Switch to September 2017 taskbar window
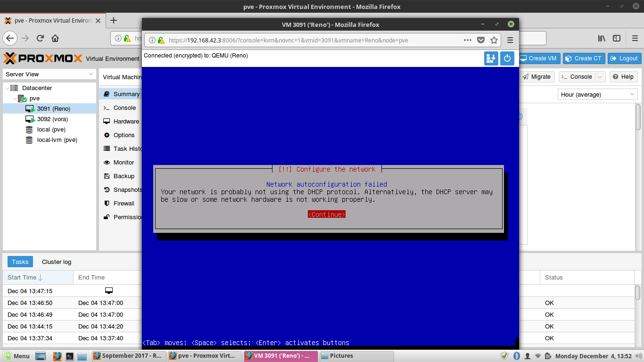This screenshot has height=362, width=644. [x=129, y=356]
